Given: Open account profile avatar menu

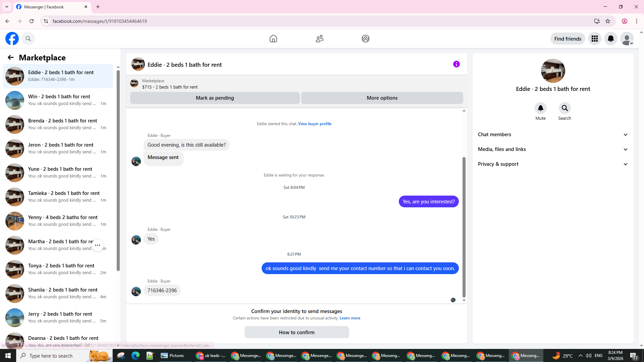Looking at the screenshot, I should pyautogui.click(x=627, y=39).
